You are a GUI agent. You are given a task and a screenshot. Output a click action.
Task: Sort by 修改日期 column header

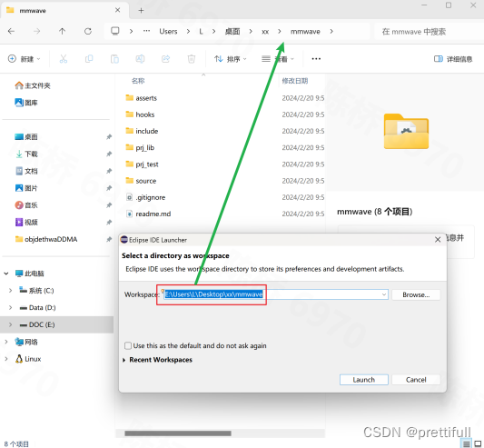pyautogui.click(x=295, y=81)
